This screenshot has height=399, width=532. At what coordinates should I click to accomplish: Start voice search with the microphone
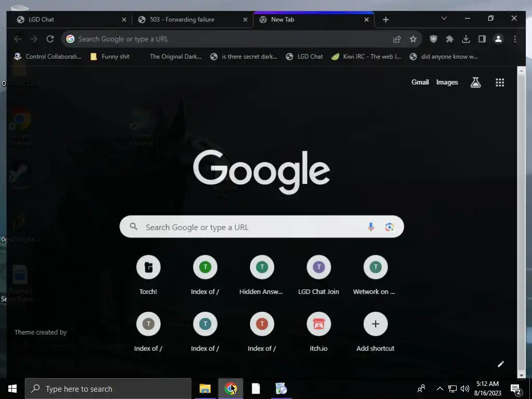pyautogui.click(x=370, y=227)
